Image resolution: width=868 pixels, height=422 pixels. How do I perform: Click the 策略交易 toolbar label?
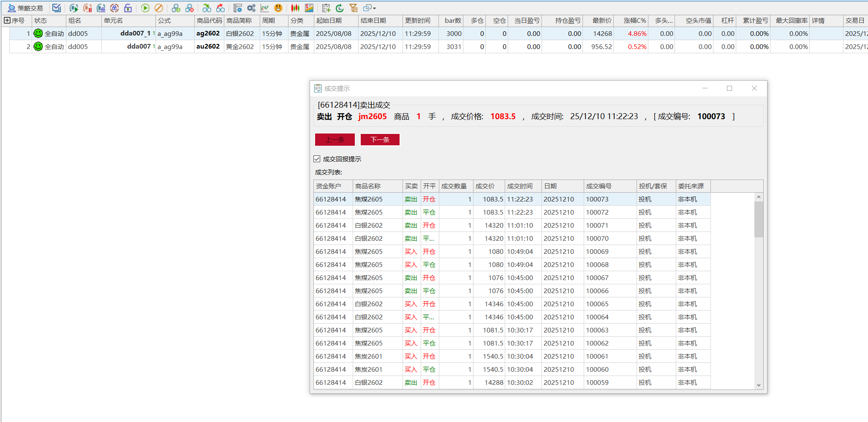(x=26, y=8)
